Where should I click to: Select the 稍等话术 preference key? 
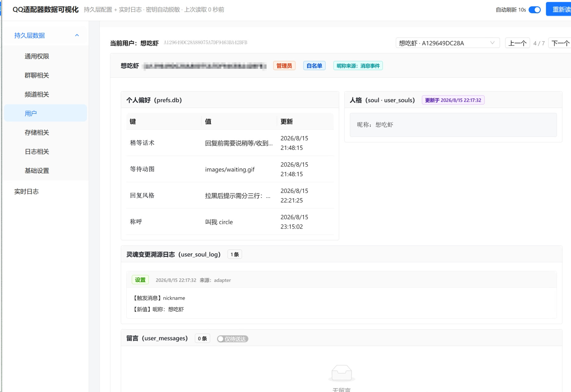coord(142,143)
